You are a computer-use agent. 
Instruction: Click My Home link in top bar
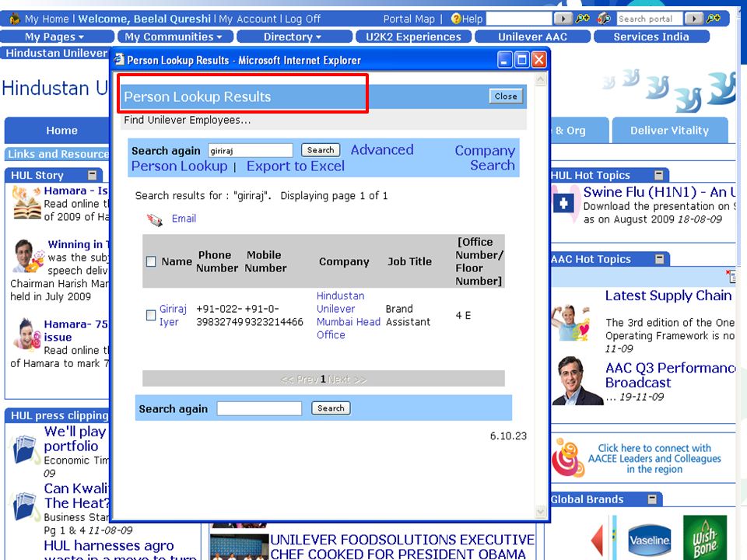point(47,19)
